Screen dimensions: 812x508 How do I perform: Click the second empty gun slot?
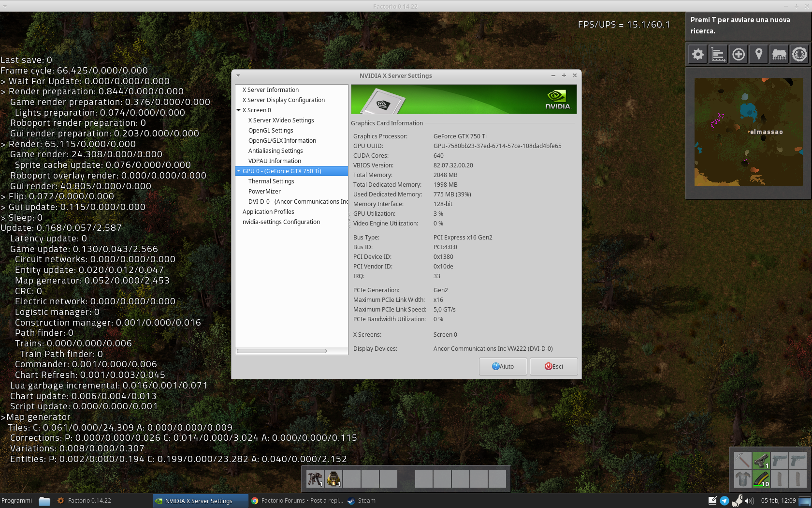(x=780, y=460)
